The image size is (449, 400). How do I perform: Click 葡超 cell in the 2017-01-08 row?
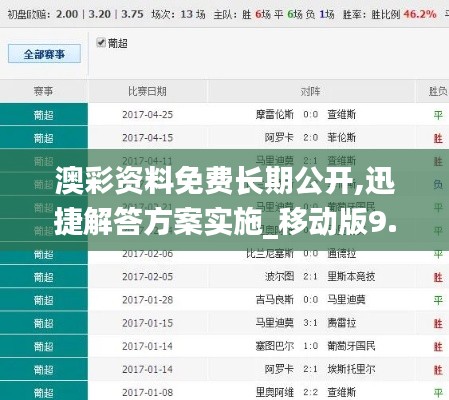tap(44, 391)
